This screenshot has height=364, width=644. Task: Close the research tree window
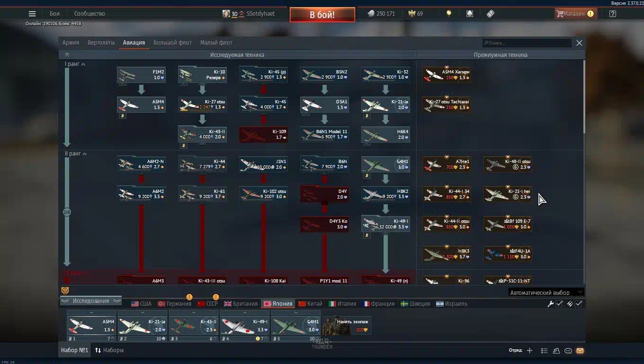[579, 43]
